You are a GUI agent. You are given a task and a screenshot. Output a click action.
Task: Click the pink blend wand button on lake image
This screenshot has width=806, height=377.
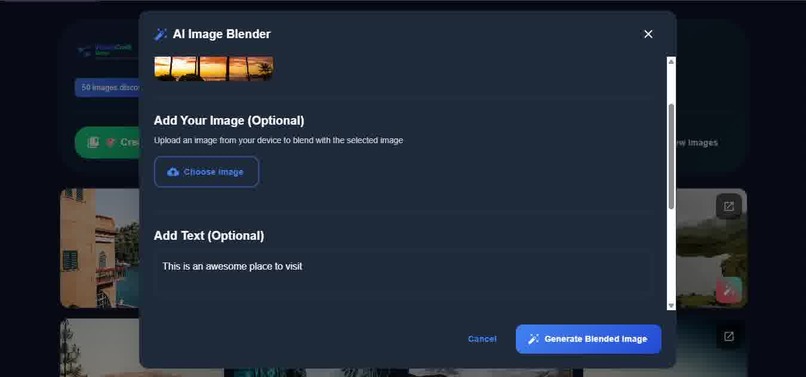point(728,290)
